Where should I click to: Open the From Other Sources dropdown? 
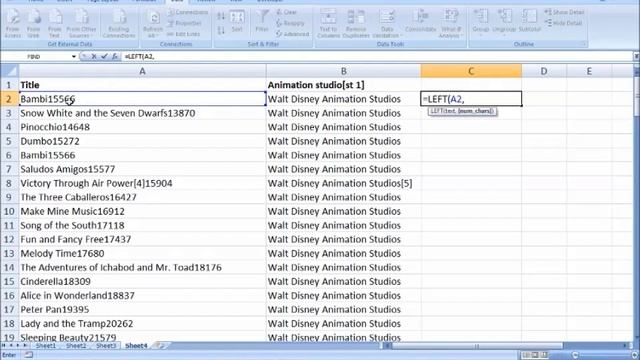click(81, 24)
